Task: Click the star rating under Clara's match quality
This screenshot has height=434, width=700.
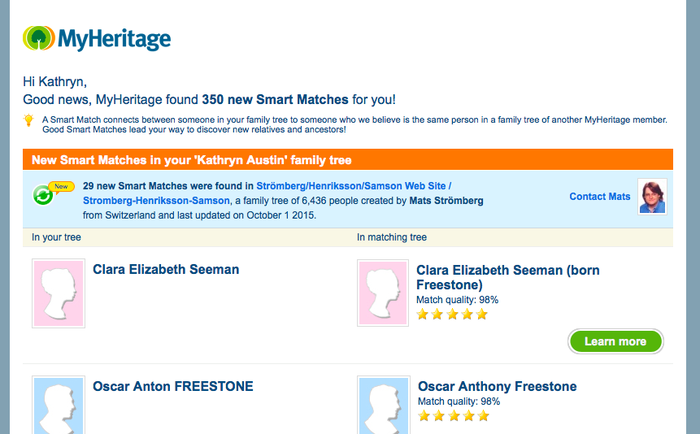Action: pyautogui.click(x=452, y=314)
